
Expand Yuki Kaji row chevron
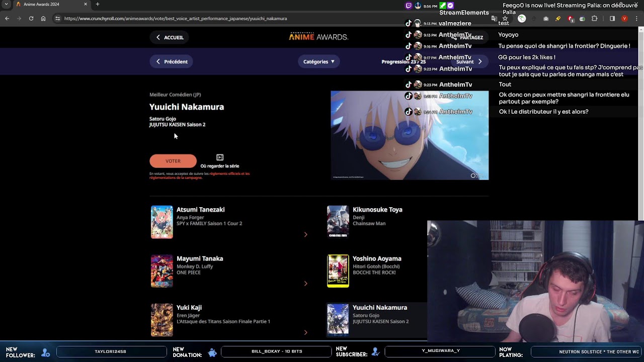[x=305, y=332]
